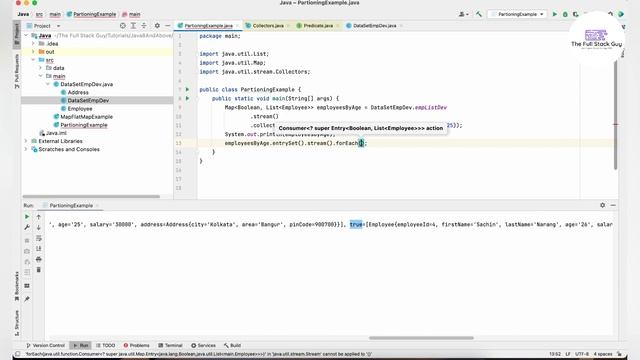Expand the .idea folder
Screen dimensions: 640x360
tap(33, 44)
